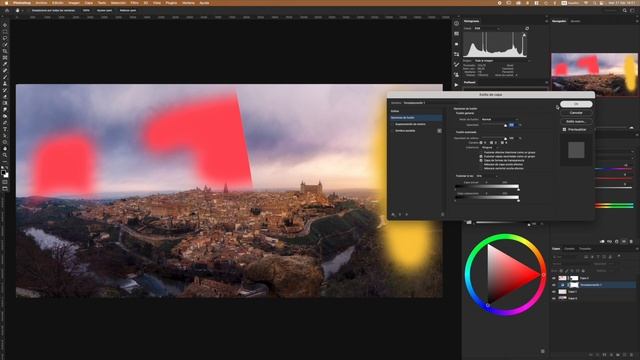This screenshot has height=360, width=640.
Task: Click the play Actions icon in the panel strip
Action: [x=456, y=85]
